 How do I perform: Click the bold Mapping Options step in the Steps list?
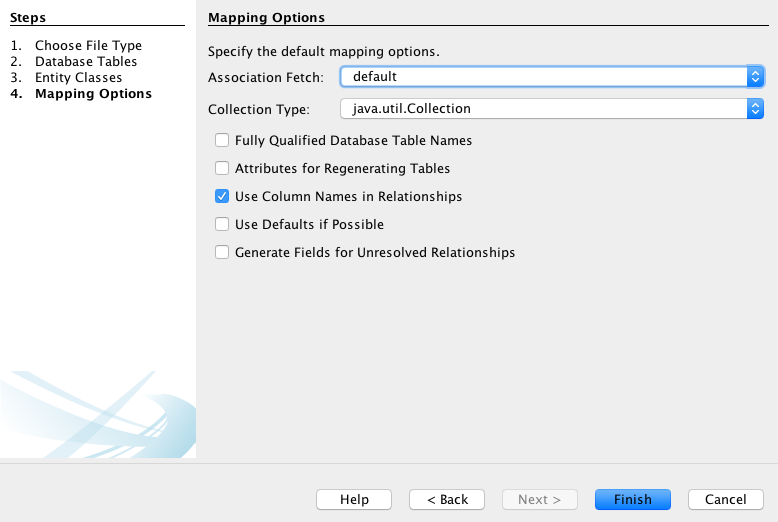point(93,94)
